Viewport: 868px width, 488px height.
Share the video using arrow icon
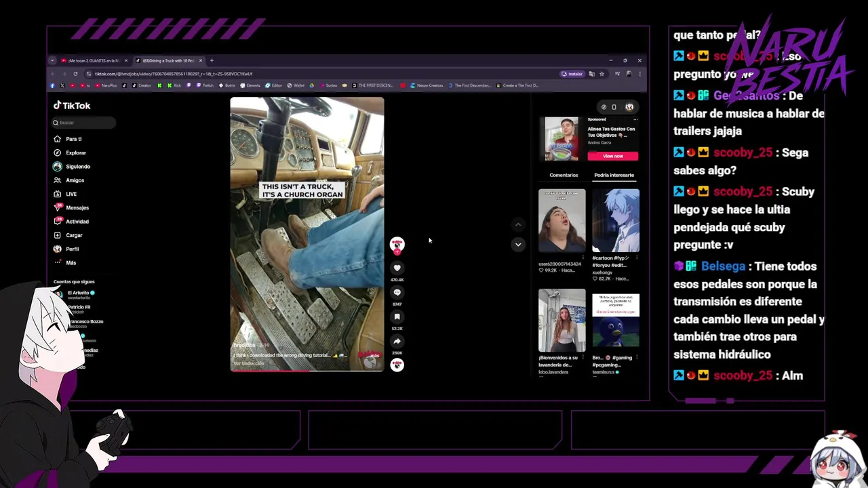tap(397, 341)
